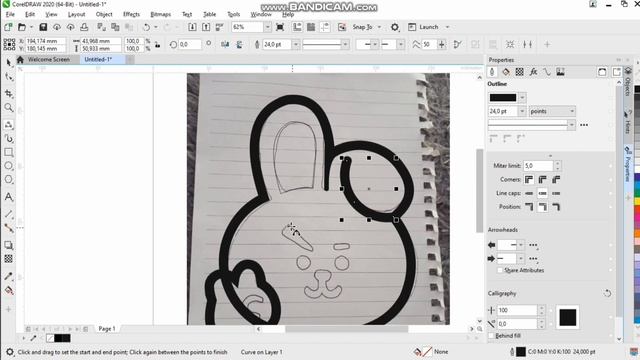Image resolution: width=640 pixels, height=360 pixels.
Task: Click the Fill tab icon in Properties
Action: point(506,72)
